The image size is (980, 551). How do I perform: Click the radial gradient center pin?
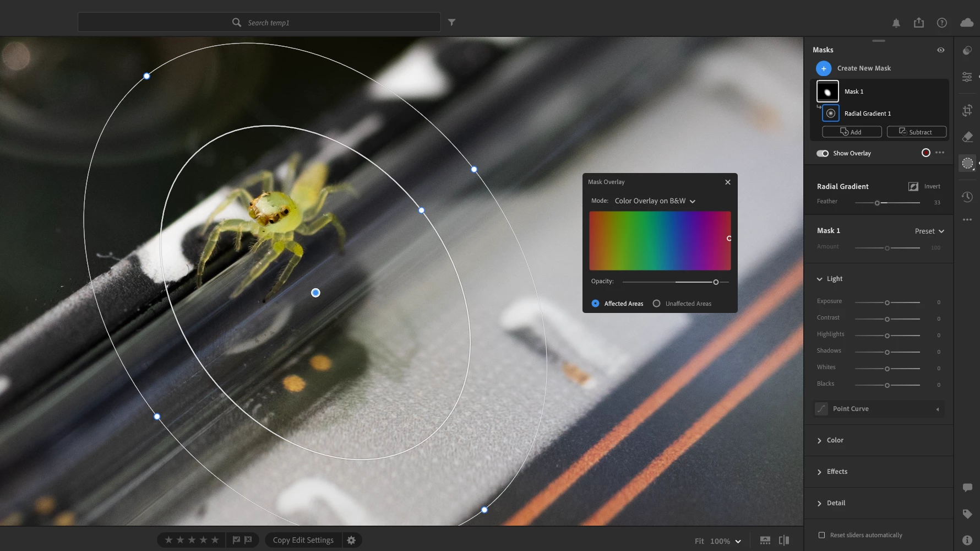pos(315,293)
